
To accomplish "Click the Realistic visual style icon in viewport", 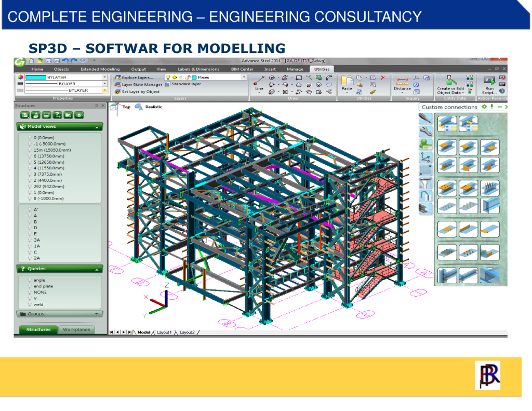I will click(x=139, y=107).
